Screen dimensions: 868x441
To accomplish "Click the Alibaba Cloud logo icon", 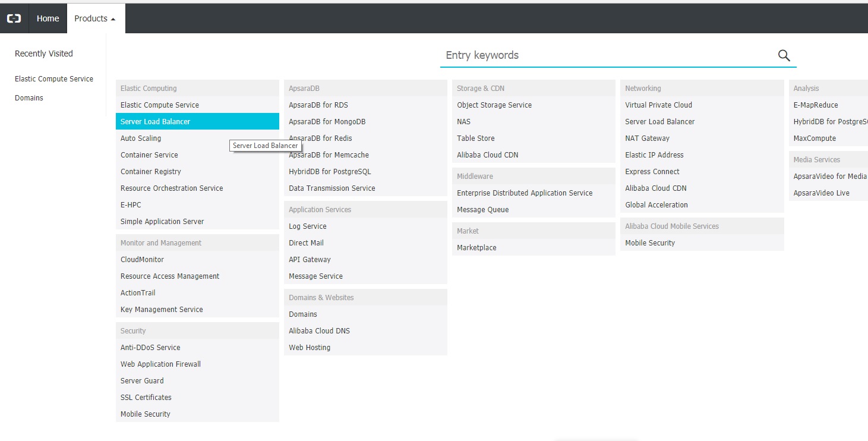I will (x=14, y=18).
